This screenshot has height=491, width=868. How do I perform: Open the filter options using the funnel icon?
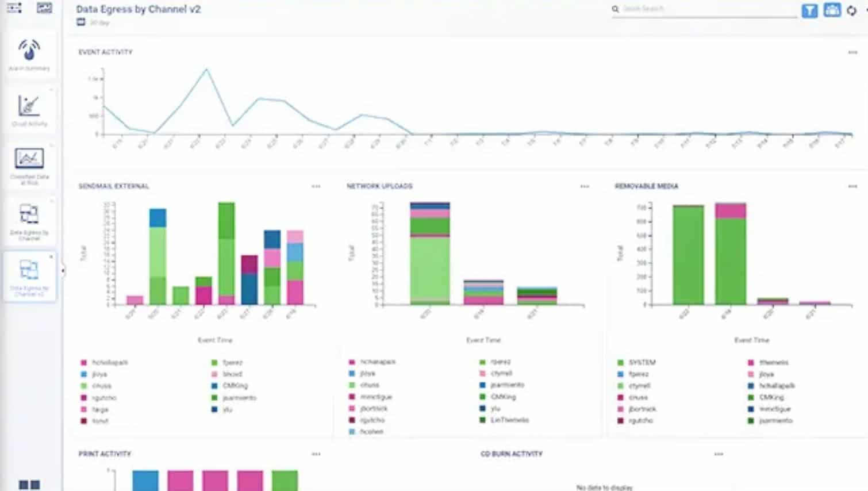click(x=809, y=10)
